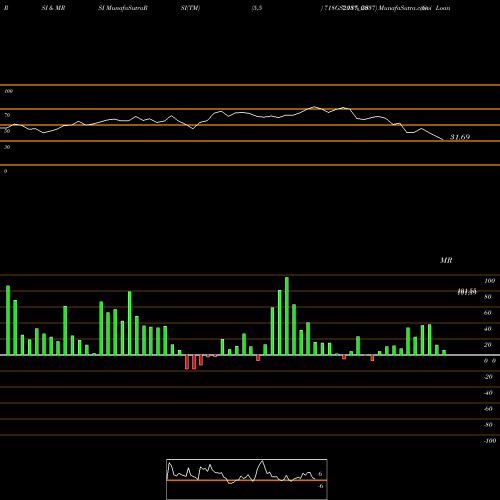Click the 100 label on the RSI axis

8,91
